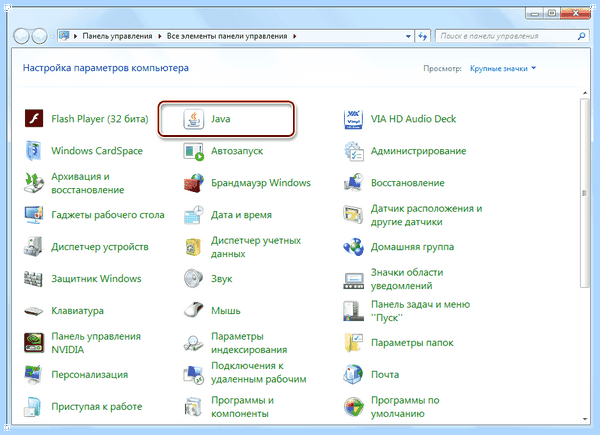Open the Панель управления NVIDIA icon
Screen dimensions: 600x435
pos(34,342)
